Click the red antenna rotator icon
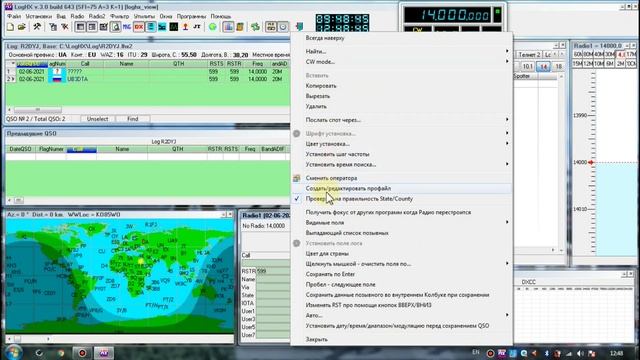The image size is (640, 360). (185, 27)
